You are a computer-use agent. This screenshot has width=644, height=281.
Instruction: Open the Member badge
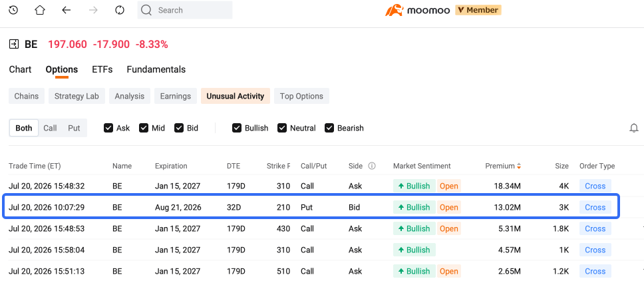tap(478, 10)
